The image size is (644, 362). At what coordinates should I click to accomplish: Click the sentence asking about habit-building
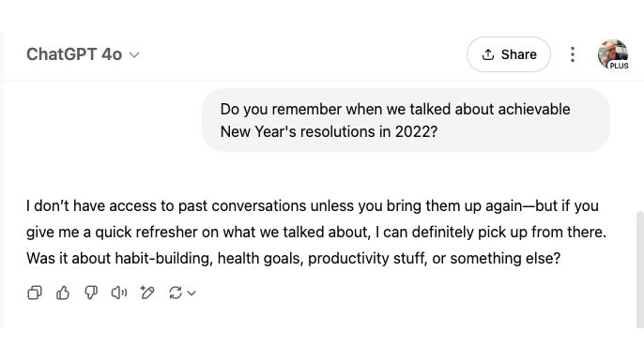293,258
